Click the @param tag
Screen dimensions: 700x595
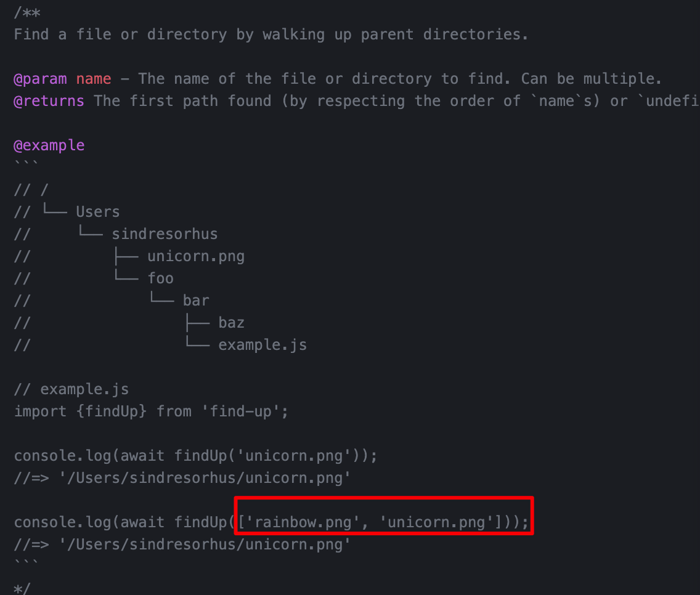(40, 79)
